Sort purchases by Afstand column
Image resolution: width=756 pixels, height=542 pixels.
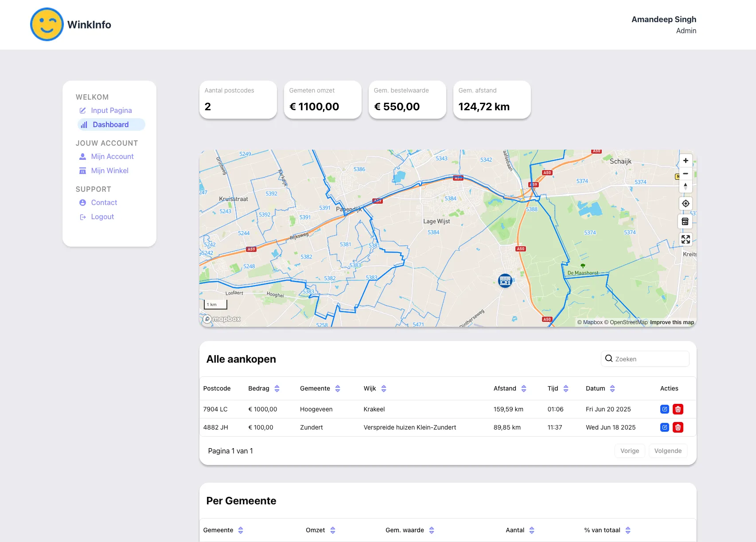[524, 388]
